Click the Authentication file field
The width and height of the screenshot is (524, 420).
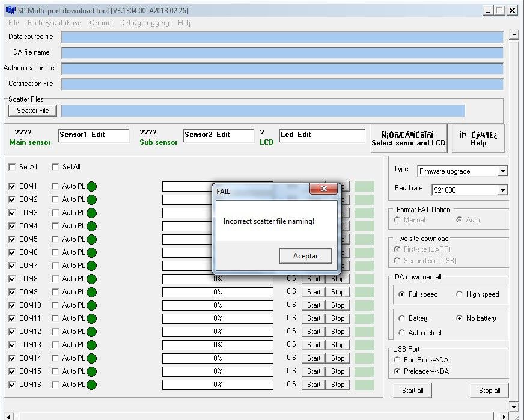pyautogui.click(x=282, y=68)
